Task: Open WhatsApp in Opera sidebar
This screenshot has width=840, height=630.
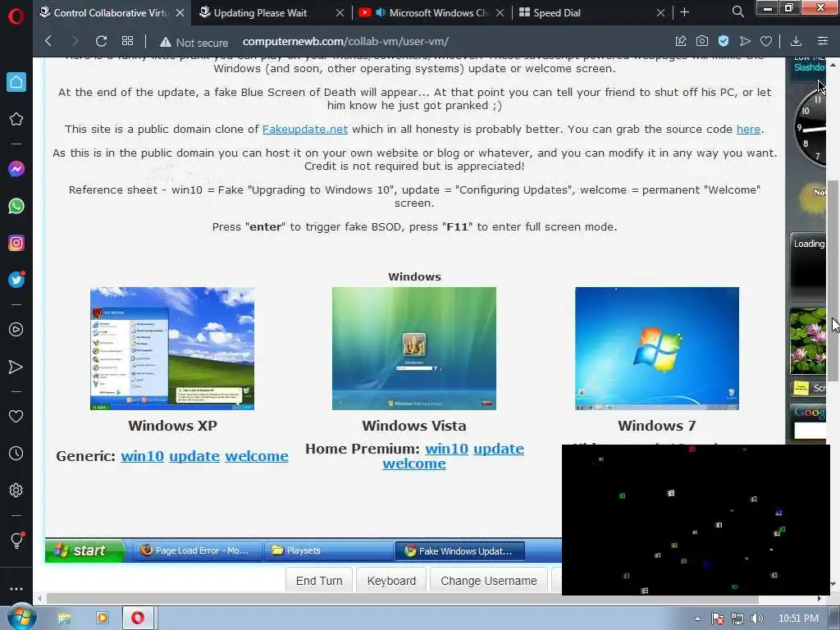Action: coord(16,206)
